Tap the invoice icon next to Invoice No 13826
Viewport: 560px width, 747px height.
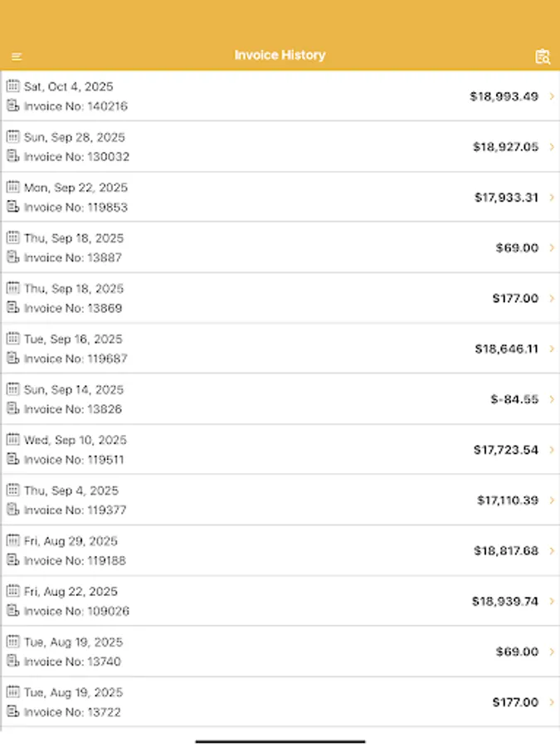coord(12,409)
